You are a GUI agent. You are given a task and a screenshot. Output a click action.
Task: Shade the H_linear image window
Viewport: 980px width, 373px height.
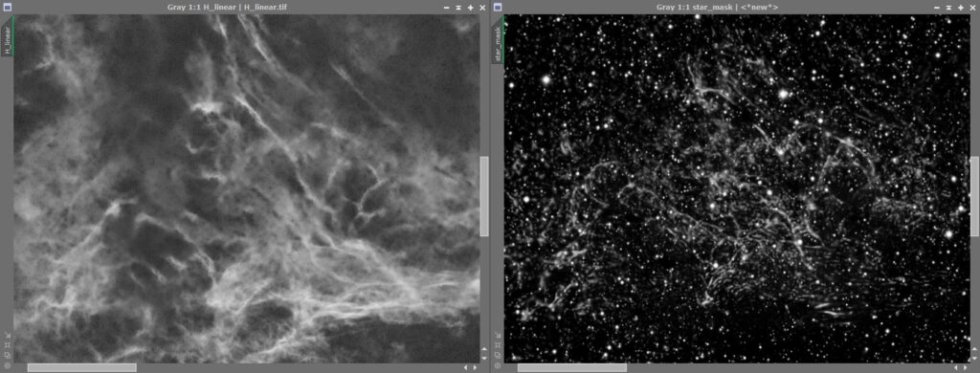pos(458,8)
